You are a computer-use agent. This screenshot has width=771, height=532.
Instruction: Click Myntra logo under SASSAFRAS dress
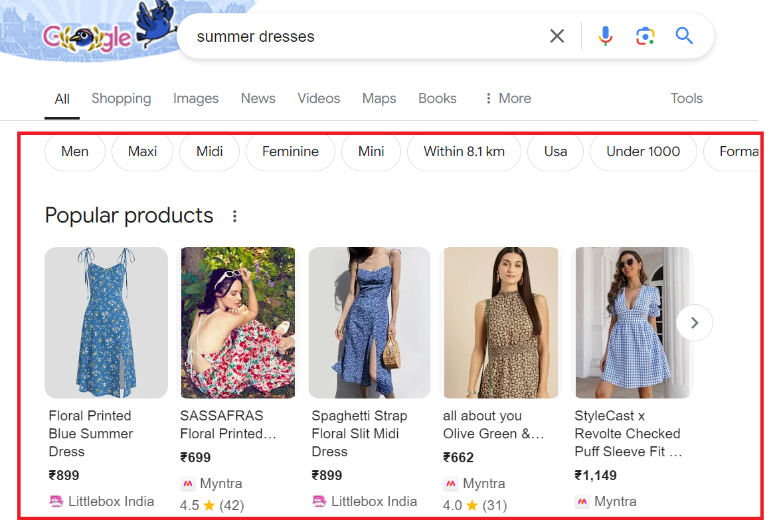coord(187,484)
